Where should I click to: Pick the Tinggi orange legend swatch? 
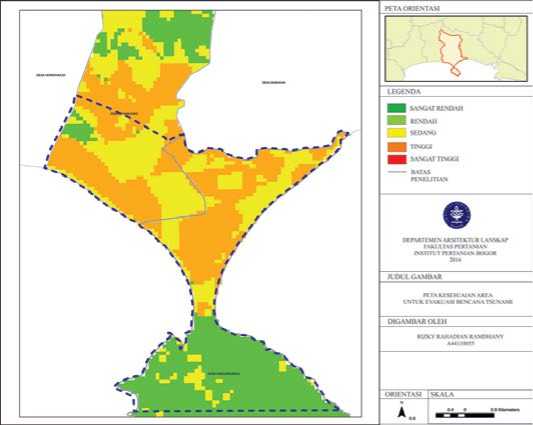click(397, 147)
